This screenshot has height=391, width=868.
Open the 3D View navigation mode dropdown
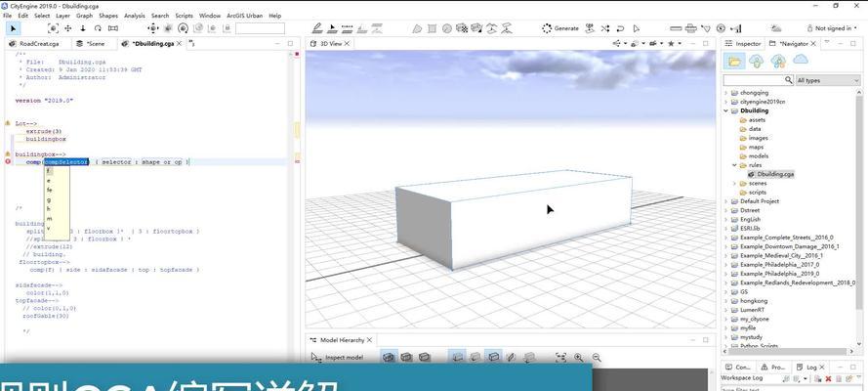coord(619,43)
